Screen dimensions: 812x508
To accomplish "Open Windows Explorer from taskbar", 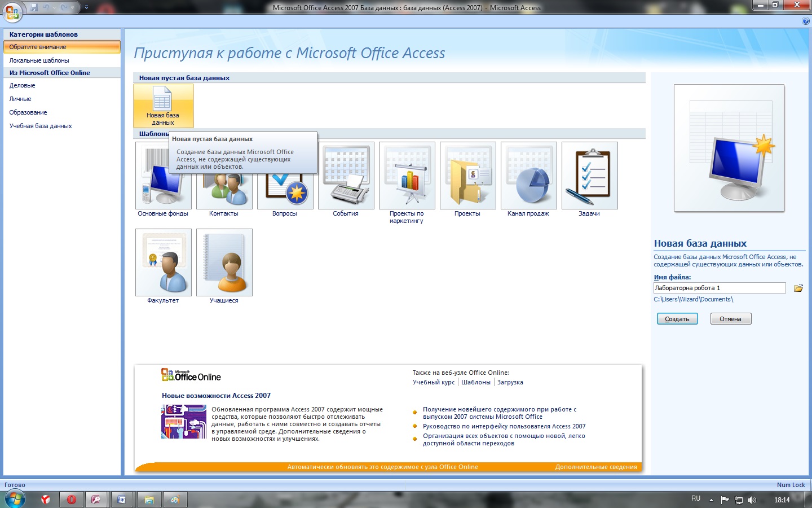I will point(149,500).
